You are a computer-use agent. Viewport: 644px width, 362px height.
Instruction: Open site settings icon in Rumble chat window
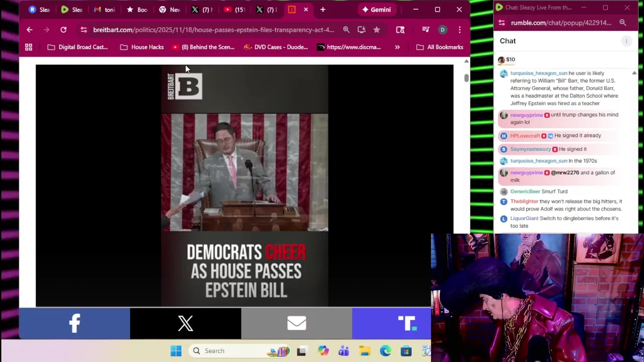502,23
